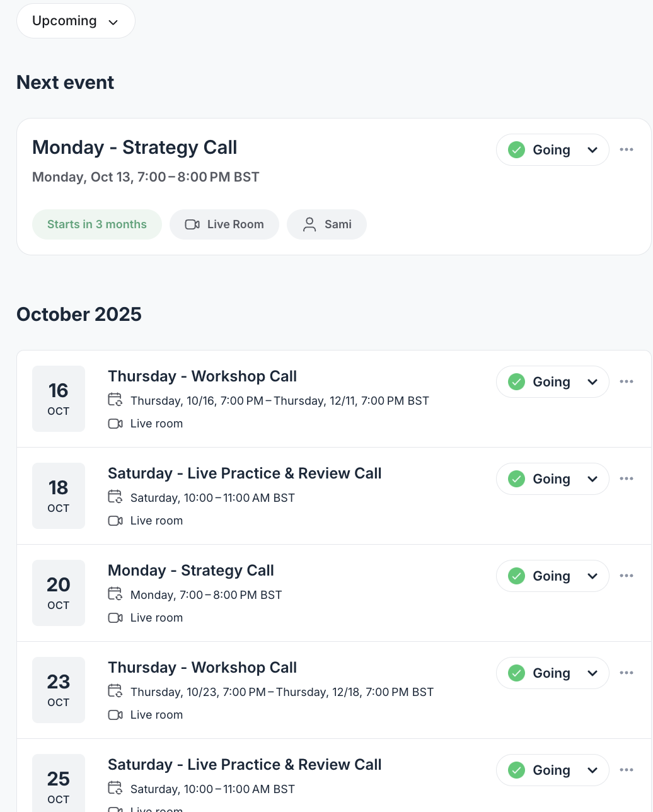Click green Going checkmark on Oct 16 event

click(x=517, y=382)
